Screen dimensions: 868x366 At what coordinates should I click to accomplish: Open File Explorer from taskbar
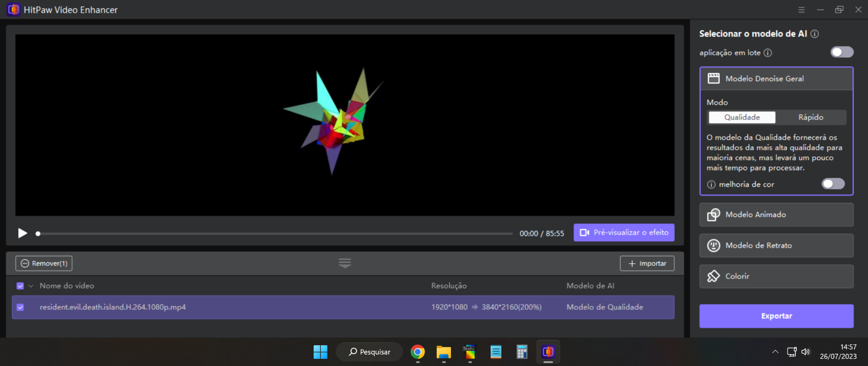tap(444, 352)
